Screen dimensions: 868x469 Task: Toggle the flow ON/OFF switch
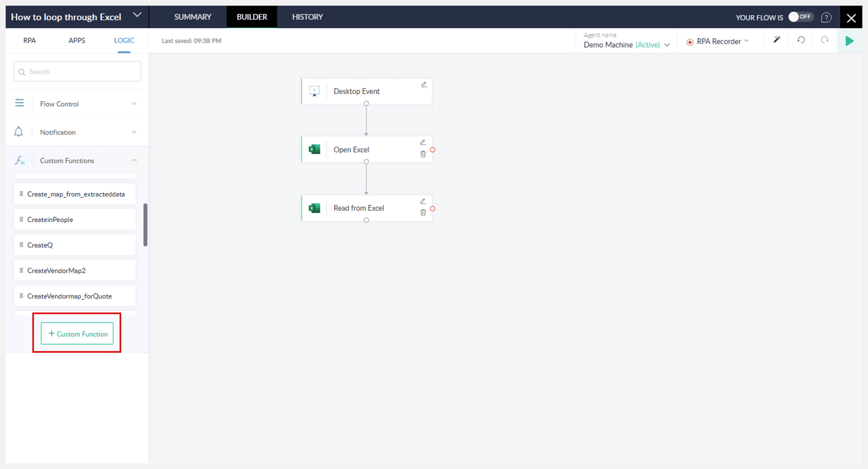[801, 17]
